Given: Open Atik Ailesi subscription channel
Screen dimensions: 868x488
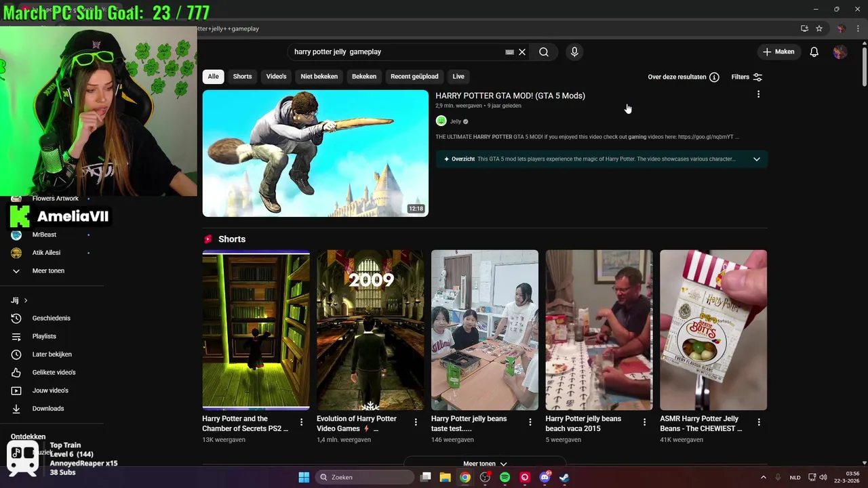Looking at the screenshot, I should tap(46, 253).
